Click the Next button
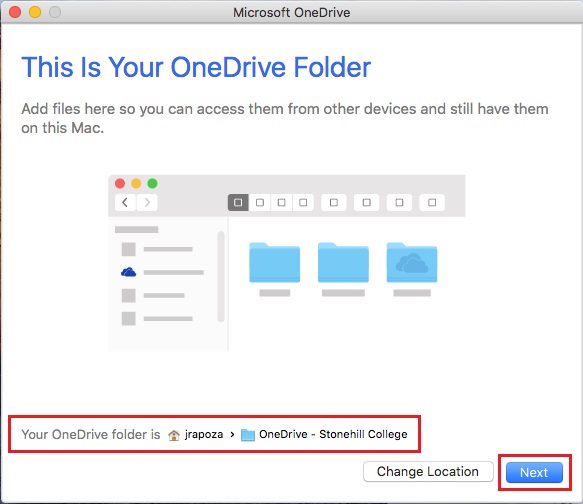This screenshot has width=583, height=504. [x=534, y=472]
